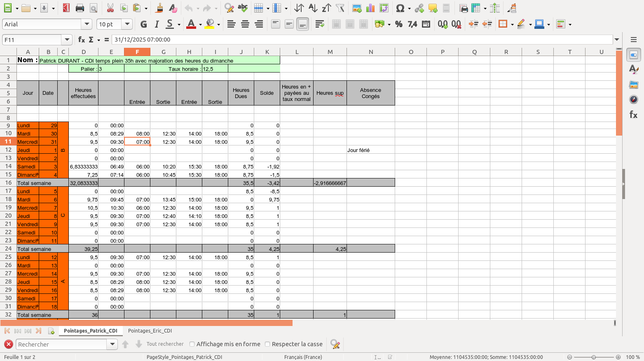Open the font size dropdown

[127, 24]
